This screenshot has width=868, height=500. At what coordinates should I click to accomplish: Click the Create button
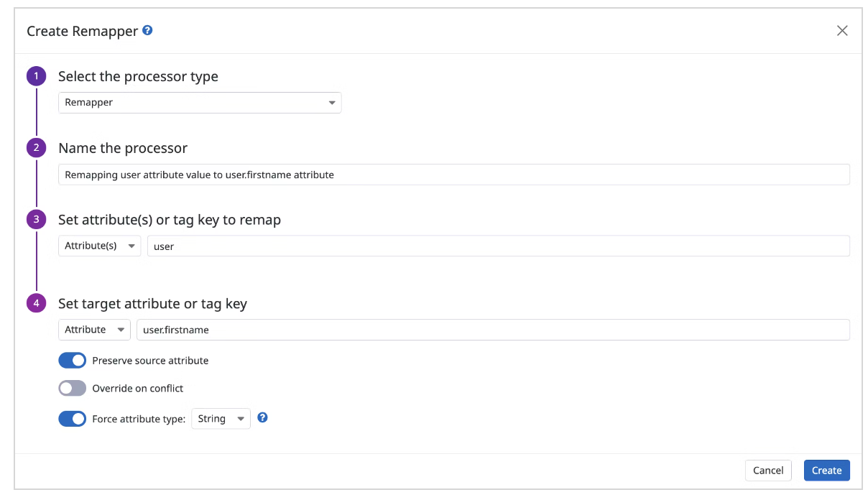click(x=826, y=470)
